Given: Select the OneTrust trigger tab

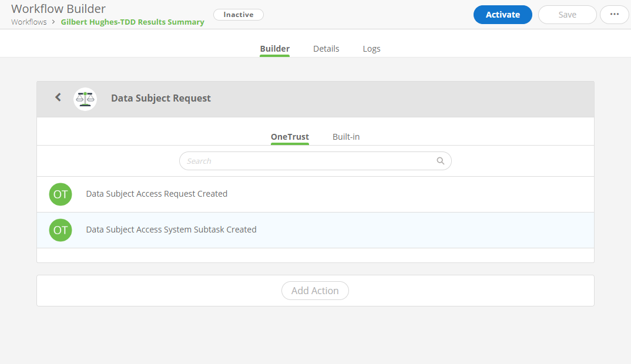Looking at the screenshot, I should click(x=290, y=137).
